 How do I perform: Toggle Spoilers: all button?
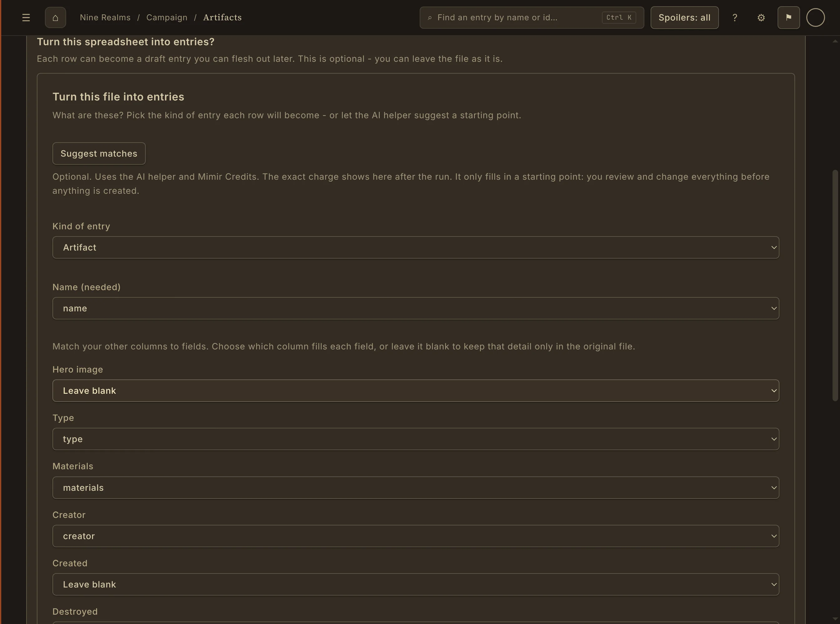coord(684,17)
